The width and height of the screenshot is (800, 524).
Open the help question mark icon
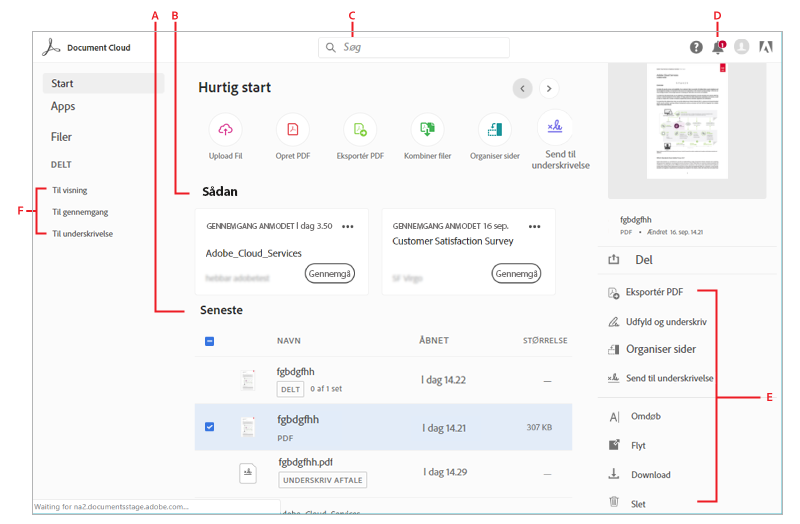pyautogui.click(x=696, y=47)
